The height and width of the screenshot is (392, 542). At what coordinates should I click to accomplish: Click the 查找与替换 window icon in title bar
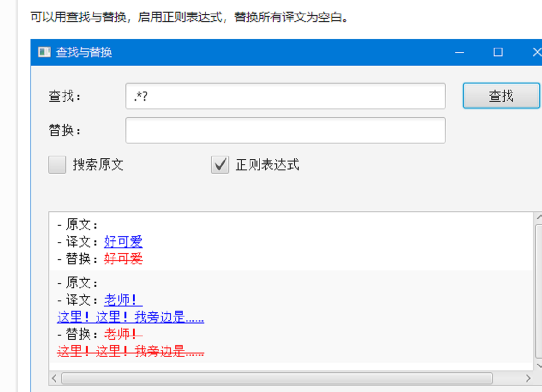[45, 52]
